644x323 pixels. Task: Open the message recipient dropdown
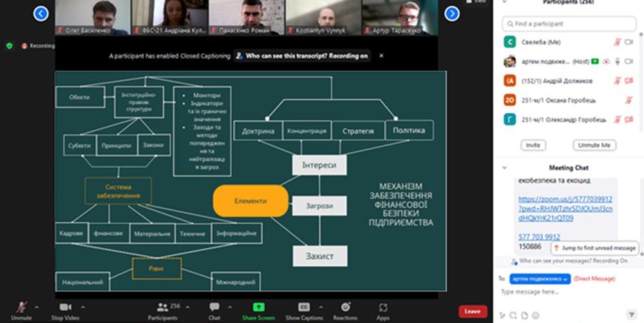tap(540, 279)
